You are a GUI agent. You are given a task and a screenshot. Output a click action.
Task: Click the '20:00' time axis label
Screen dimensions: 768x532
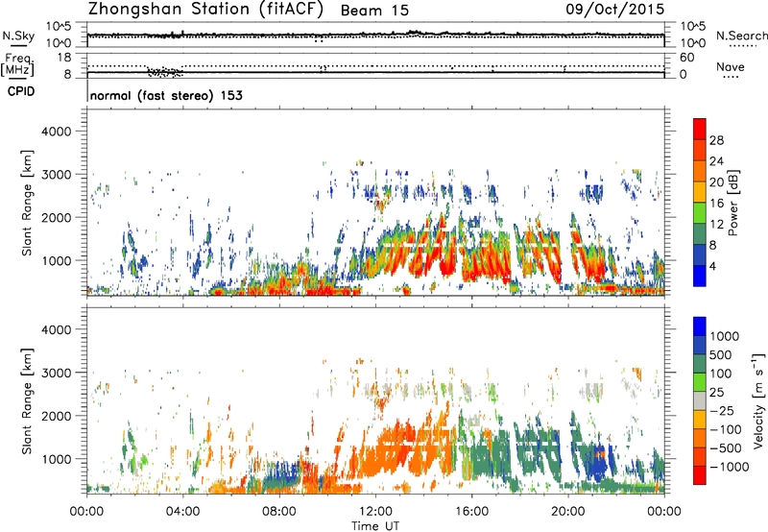567,512
